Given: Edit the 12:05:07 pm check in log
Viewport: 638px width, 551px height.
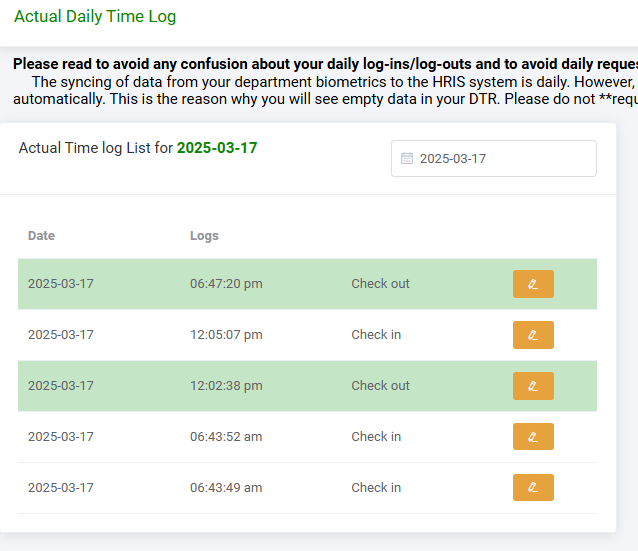Looking at the screenshot, I should coord(533,335).
